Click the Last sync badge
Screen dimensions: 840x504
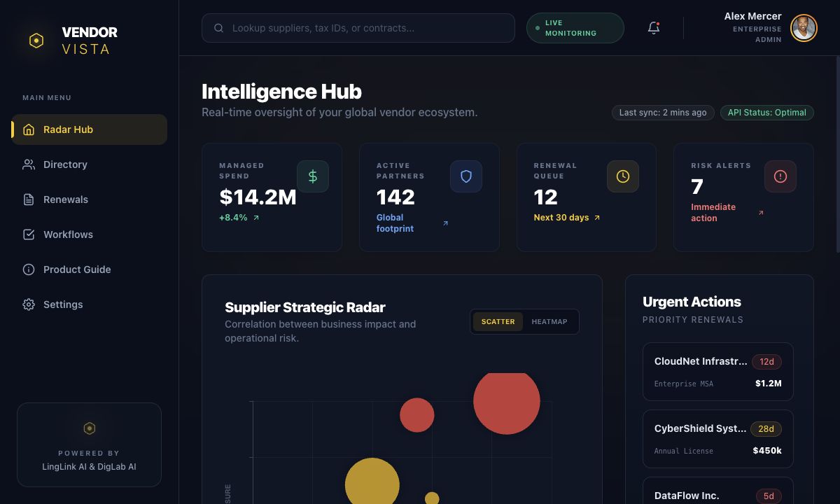[663, 113]
